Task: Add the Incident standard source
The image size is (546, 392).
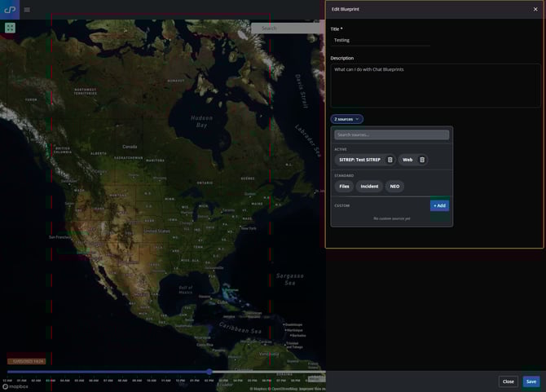Action: pos(369,187)
